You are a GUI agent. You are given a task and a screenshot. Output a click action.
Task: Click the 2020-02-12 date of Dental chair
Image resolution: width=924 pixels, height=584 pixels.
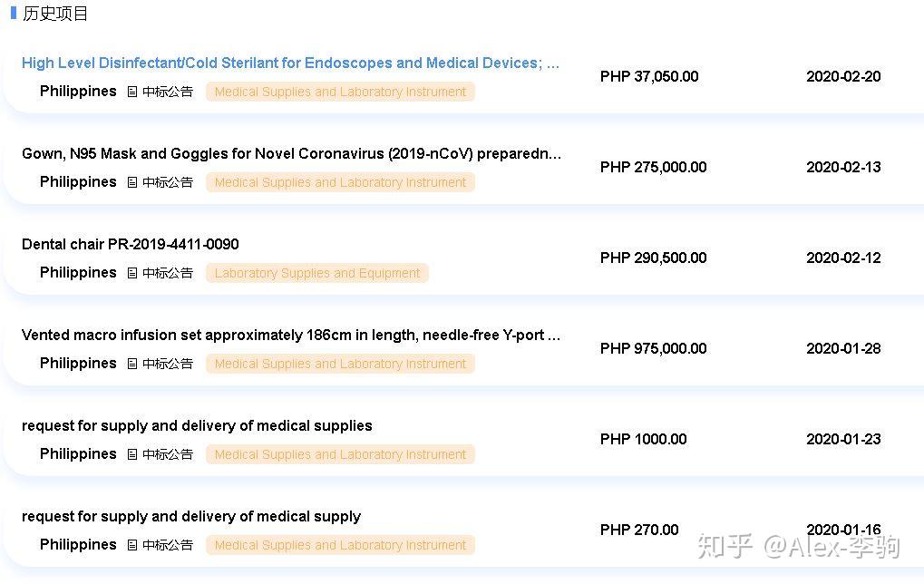click(843, 258)
